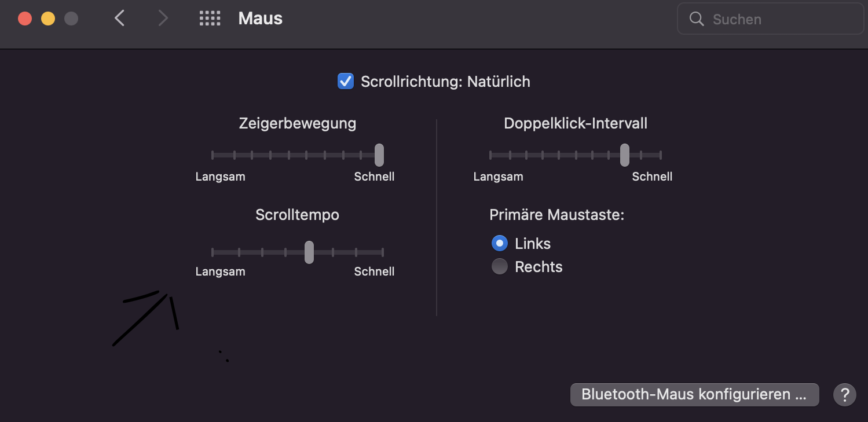Set Zeigerbewegung slider to slowest tick

pyautogui.click(x=213, y=155)
